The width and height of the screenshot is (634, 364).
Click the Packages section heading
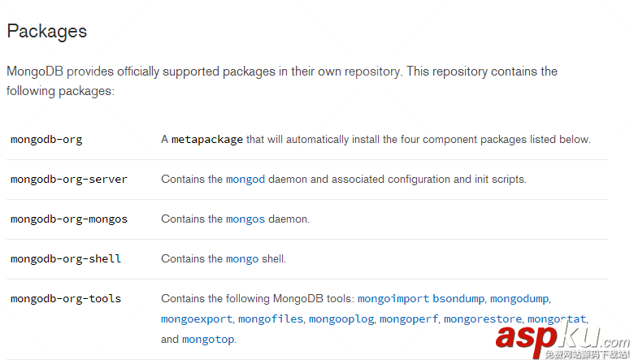pos(46,32)
